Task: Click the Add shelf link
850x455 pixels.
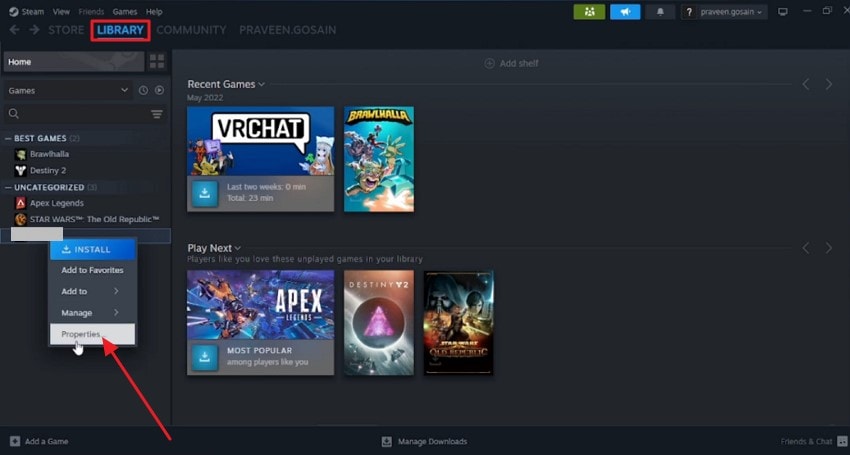Action: 519,63
